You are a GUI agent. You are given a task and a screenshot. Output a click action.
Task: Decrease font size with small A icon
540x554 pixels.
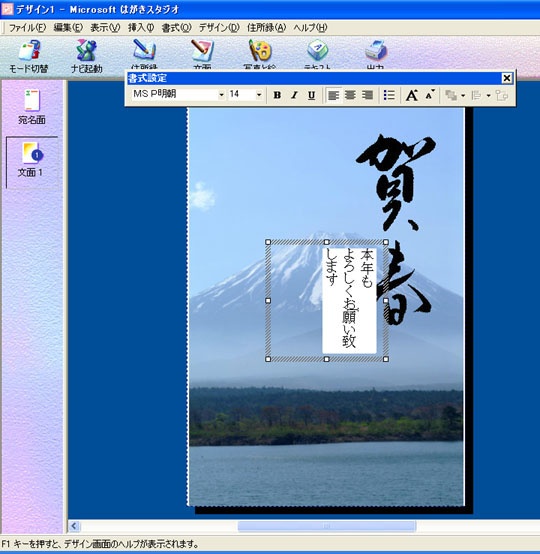[x=430, y=95]
